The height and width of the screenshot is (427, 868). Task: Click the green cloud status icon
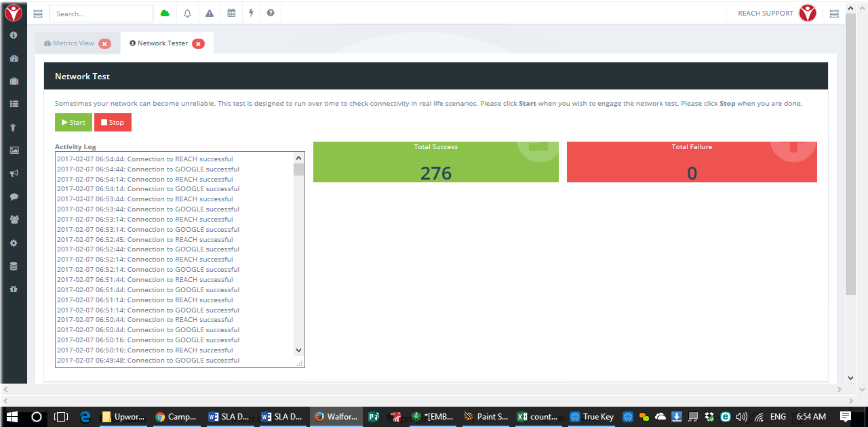pos(165,14)
